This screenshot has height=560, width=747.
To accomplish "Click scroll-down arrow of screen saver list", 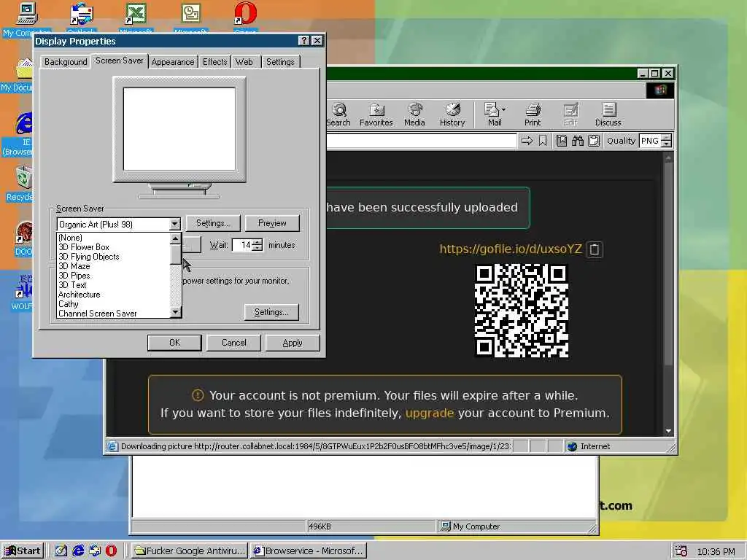I will (x=175, y=312).
